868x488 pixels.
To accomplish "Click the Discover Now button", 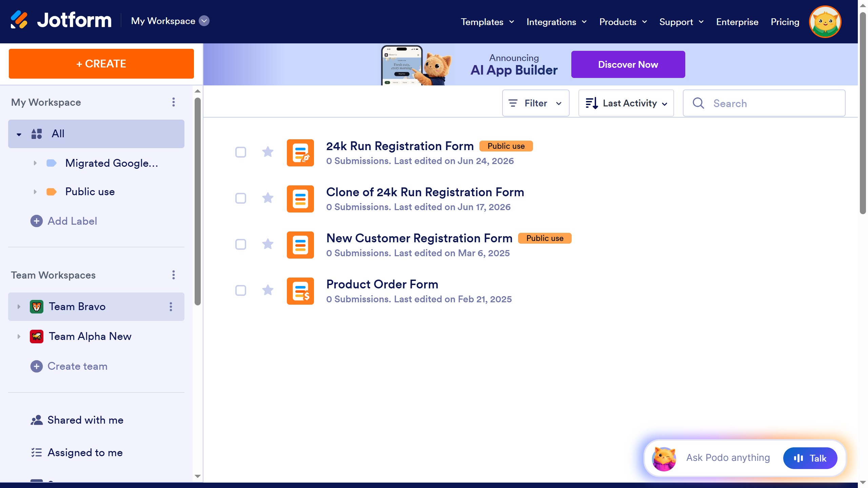I will click(628, 64).
